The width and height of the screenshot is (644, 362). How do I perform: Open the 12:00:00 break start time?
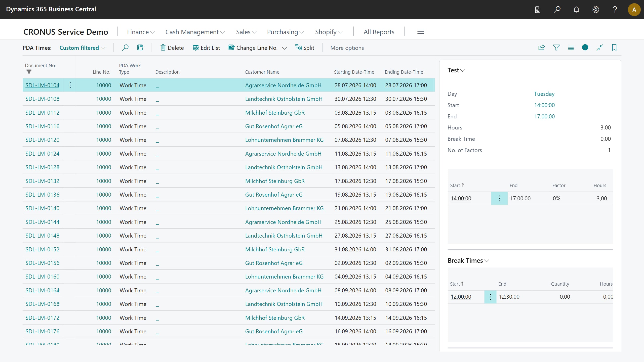point(461,297)
